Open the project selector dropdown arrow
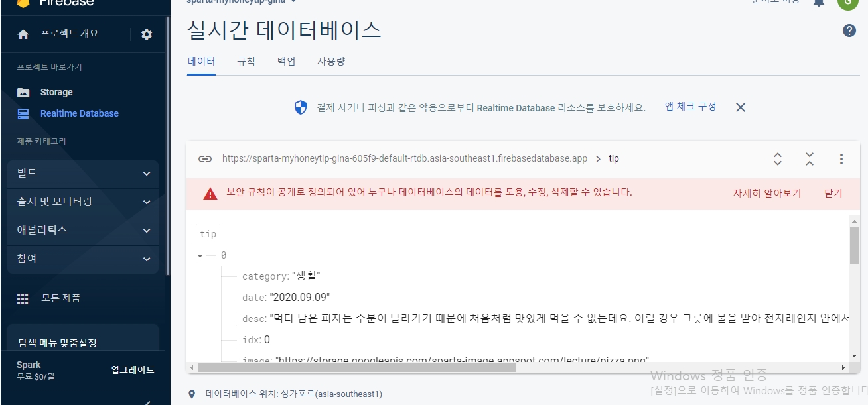 pyautogui.click(x=294, y=2)
